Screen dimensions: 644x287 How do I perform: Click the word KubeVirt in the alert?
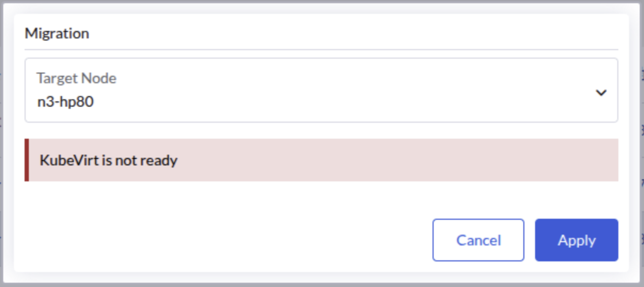(68, 160)
